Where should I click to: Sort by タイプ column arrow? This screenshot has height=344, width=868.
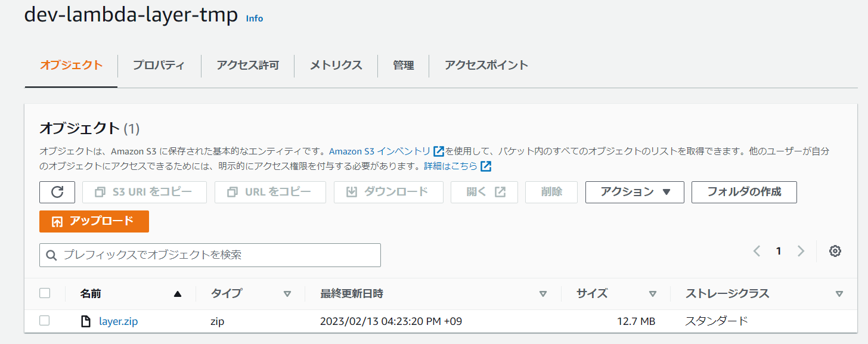287,294
